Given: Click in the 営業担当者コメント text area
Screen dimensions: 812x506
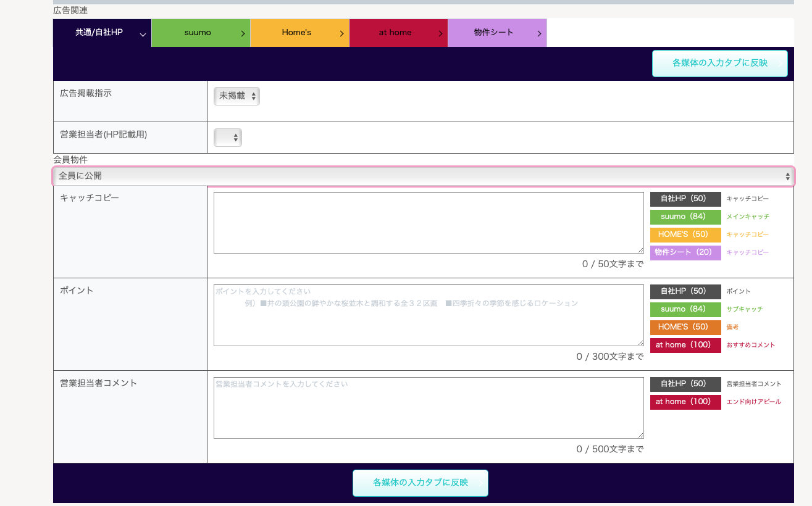Looking at the screenshot, I should coord(428,408).
